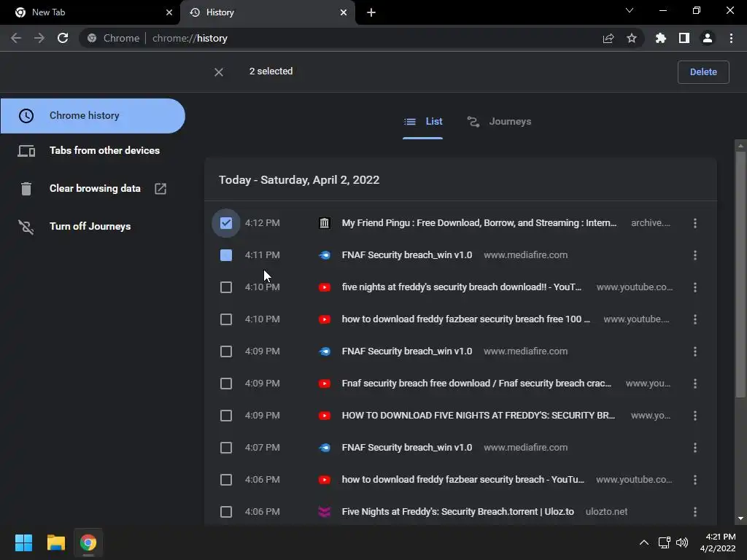Open actions for five nights at freddy's download
This screenshot has height=560, width=747.
695,287
